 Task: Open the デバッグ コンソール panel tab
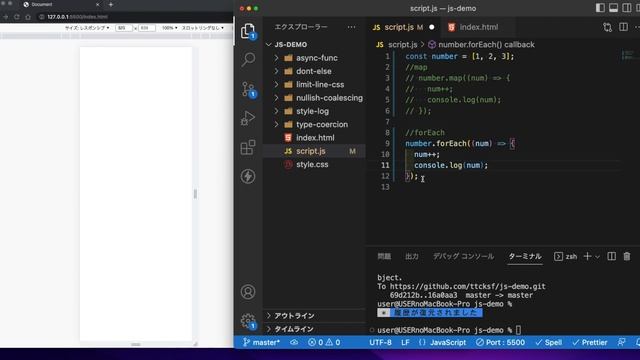coord(463,256)
